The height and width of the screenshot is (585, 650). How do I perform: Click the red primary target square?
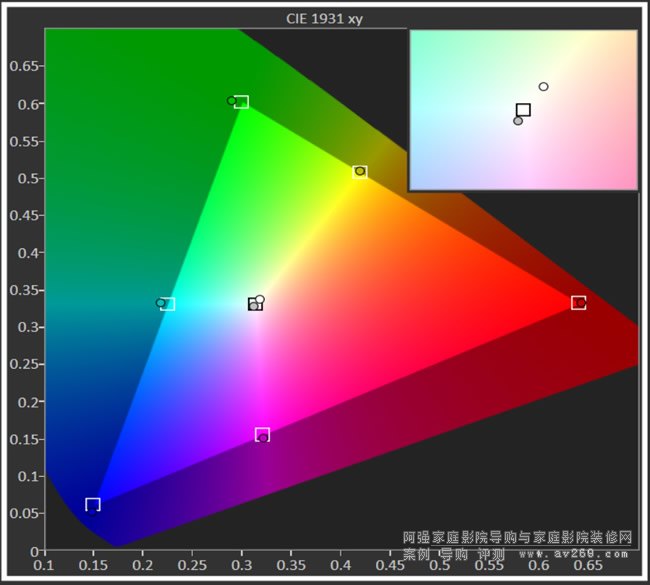click(x=578, y=302)
